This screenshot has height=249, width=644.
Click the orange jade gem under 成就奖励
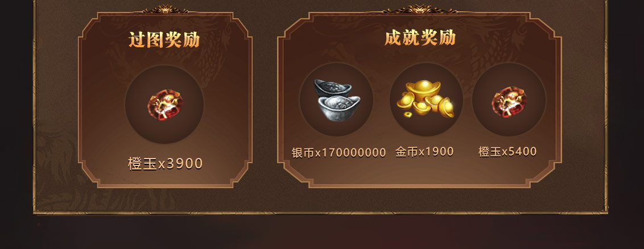click(x=509, y=101)
